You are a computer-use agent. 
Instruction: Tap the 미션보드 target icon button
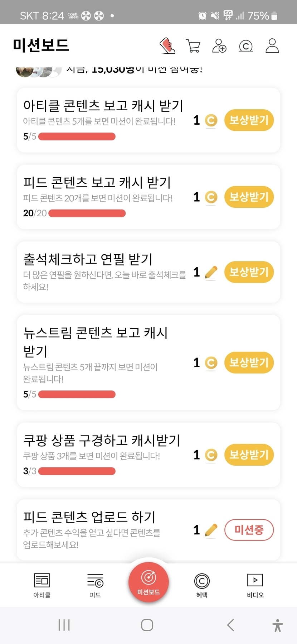coord(148,582)
